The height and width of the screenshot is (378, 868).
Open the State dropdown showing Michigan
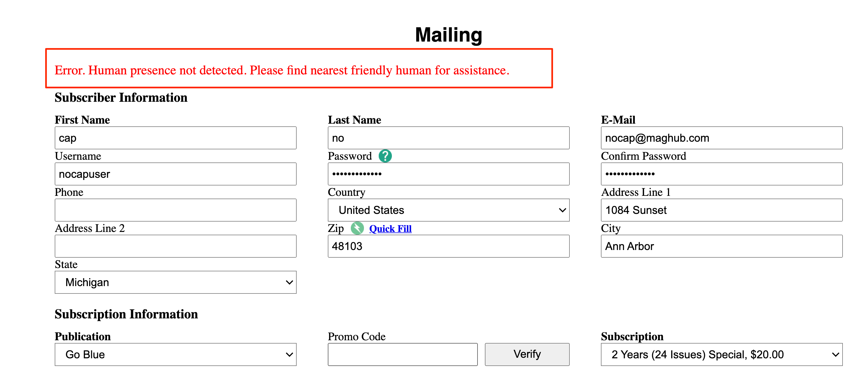[175, 282]
